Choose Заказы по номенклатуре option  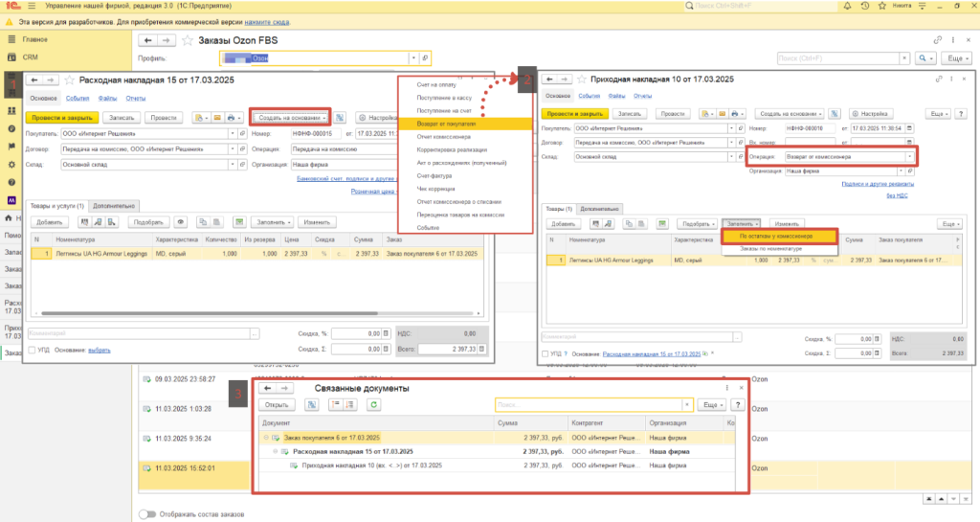click(x=779, y=249)
